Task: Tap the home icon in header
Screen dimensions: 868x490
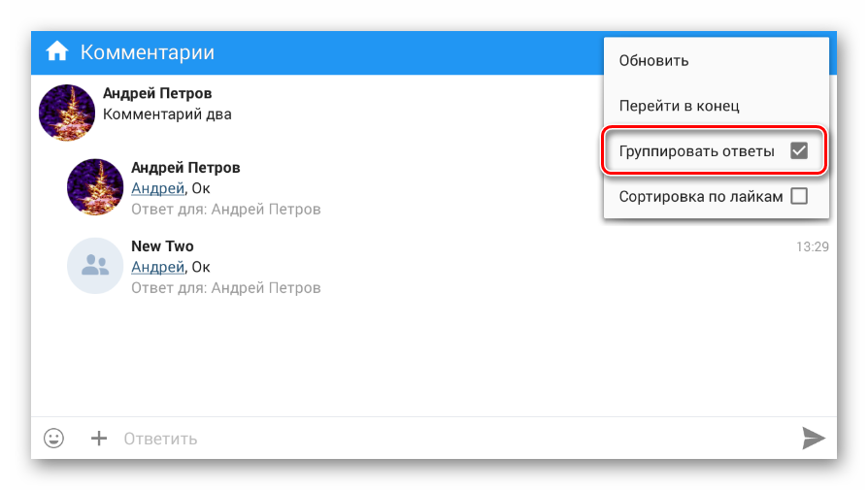Action: pos(57,51)
